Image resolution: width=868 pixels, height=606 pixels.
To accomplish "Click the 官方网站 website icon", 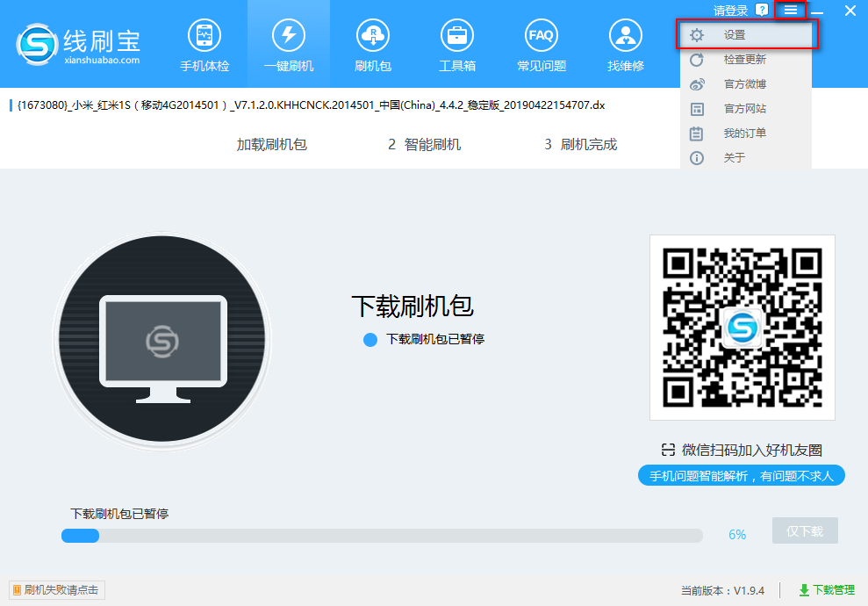I will [x=697, y=109].
